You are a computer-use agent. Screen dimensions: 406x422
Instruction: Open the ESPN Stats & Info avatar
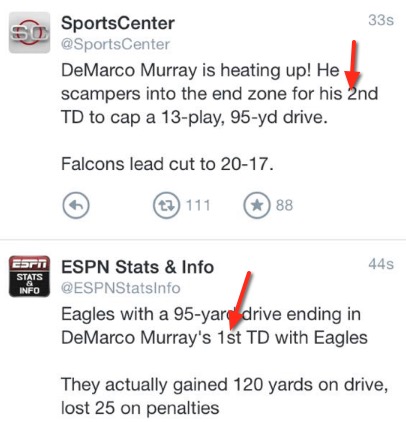coord(29,276)
